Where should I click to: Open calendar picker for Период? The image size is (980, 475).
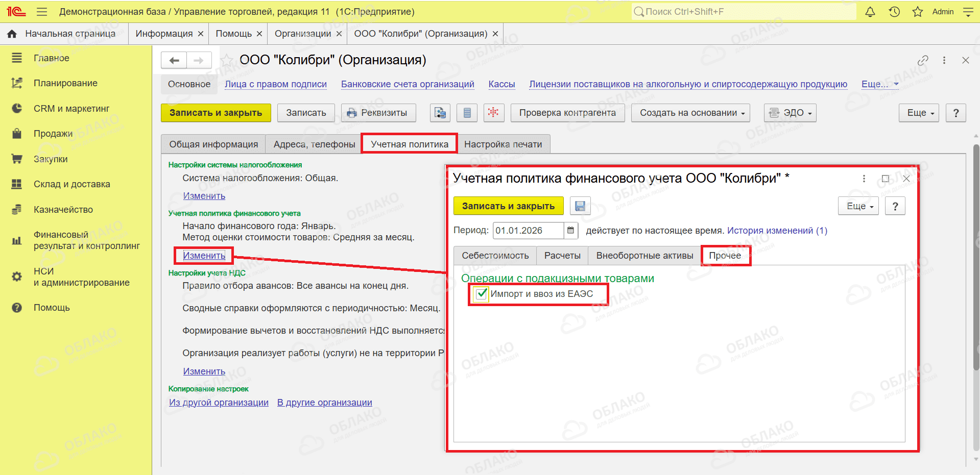coord(571,231)
